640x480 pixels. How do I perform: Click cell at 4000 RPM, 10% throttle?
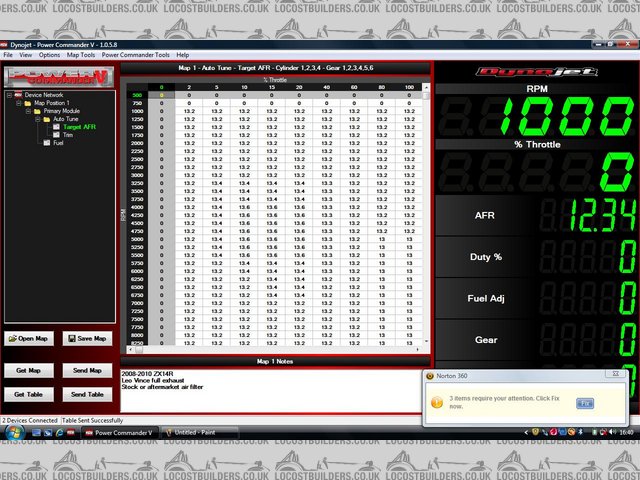click(244, 207)
